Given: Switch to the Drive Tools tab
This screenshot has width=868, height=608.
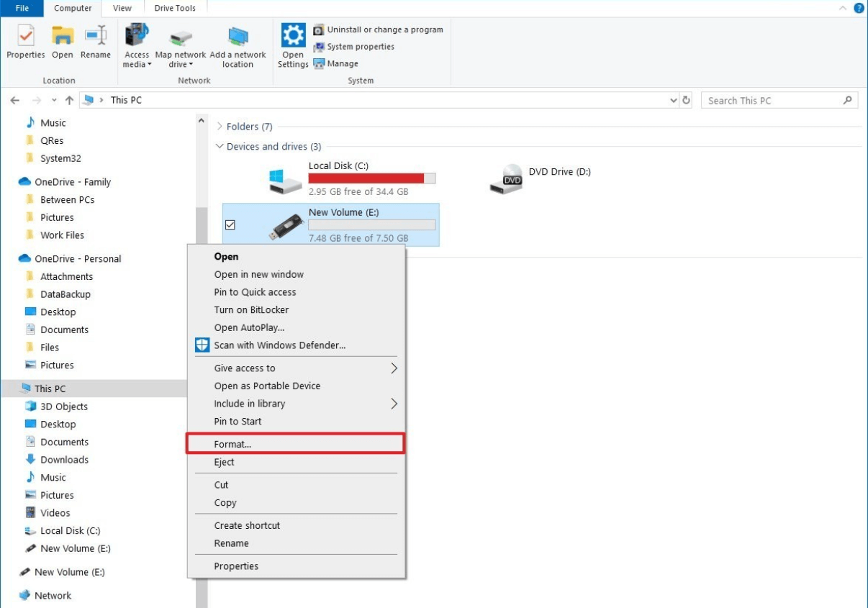Looking at the screenshot, I should coord(175,8).
